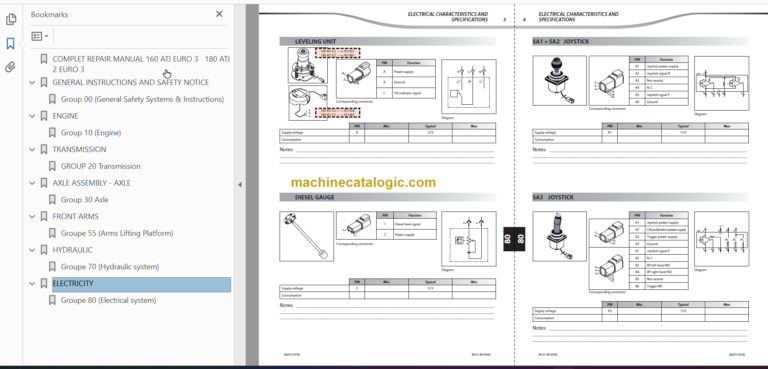Collapse the ENGINE bookmark chevron
This screenshot has height=369, width=768.
pyautogui.click(x=32, y=116)
